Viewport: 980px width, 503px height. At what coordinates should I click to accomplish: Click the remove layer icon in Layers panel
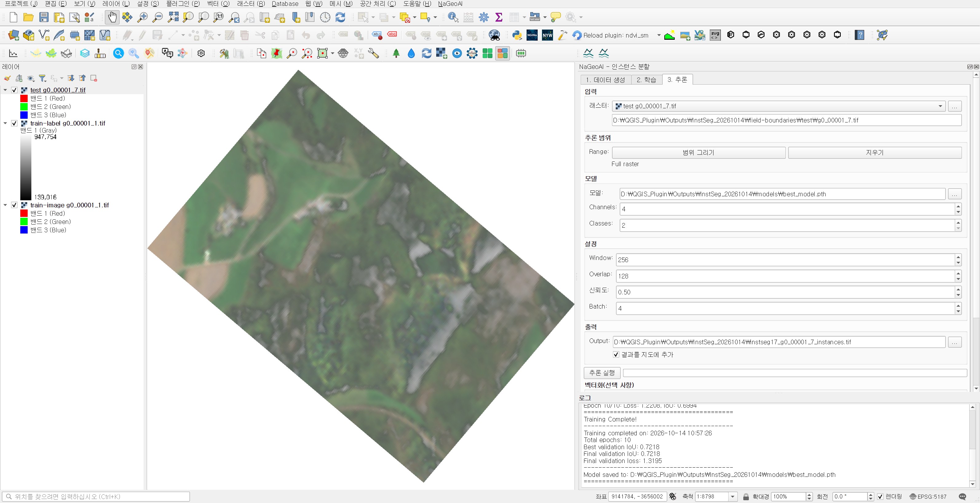tap(93, 78)
